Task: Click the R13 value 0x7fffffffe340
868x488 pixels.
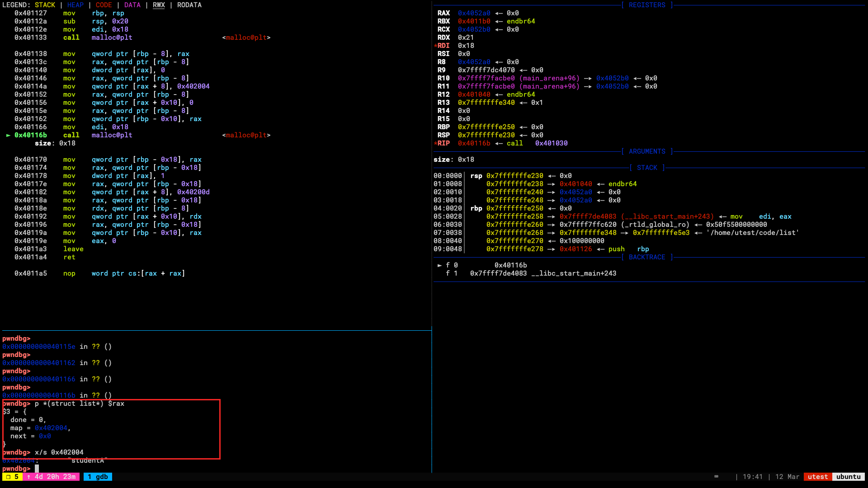Action: point(486,103)
